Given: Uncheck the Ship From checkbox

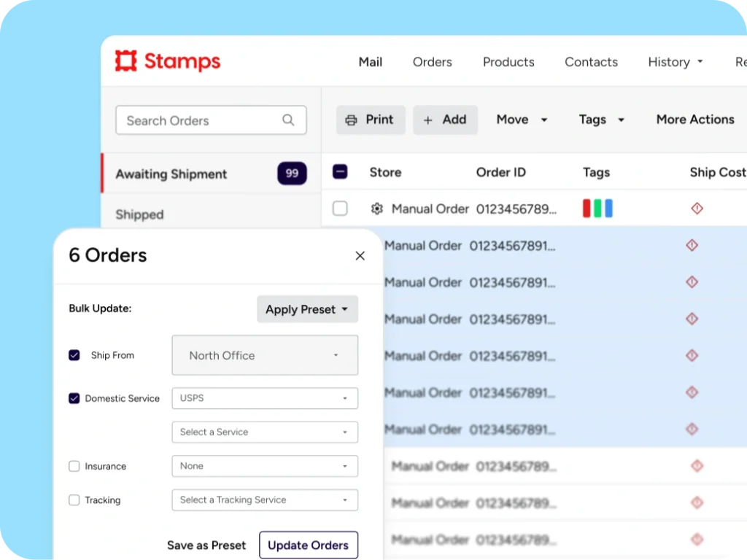Looking at the screenshot, I should point(74,355).
